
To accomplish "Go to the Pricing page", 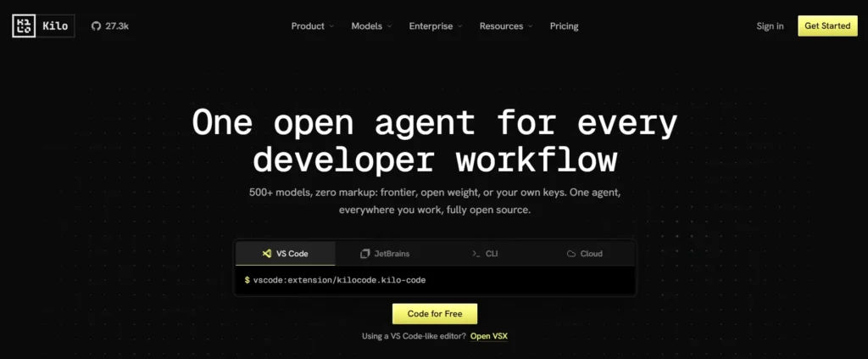I will click(564, 26).
